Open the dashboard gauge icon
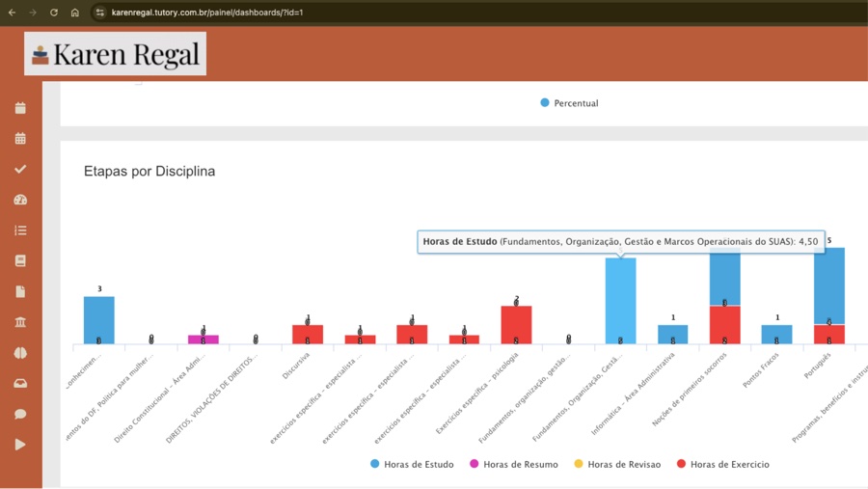 (x=20, y=200)
